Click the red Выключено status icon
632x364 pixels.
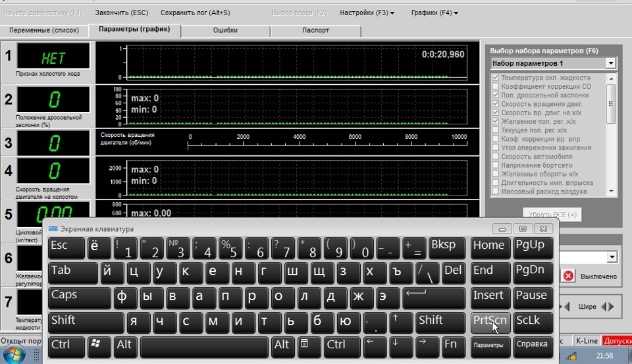pyautogui.click(x=568, y=276)
